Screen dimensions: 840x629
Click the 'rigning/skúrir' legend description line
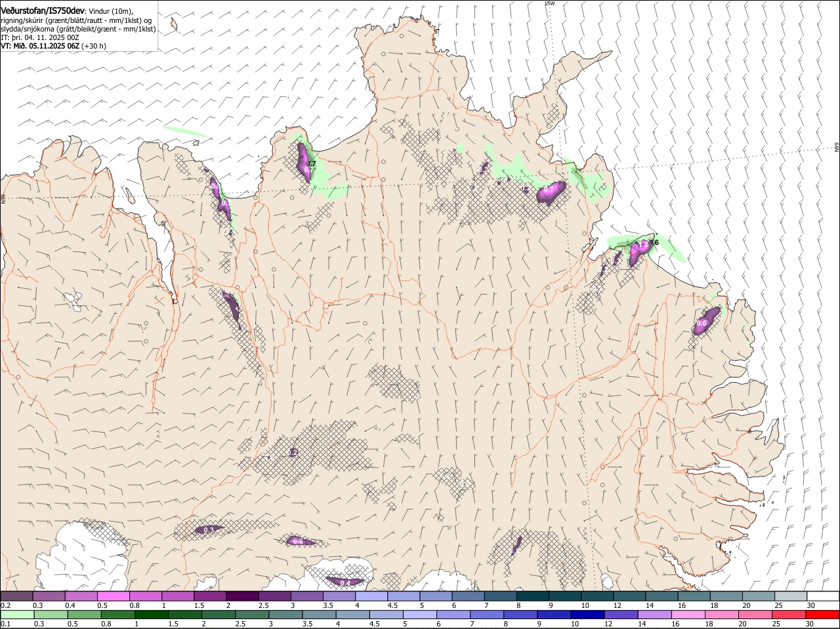click(76, 20)
